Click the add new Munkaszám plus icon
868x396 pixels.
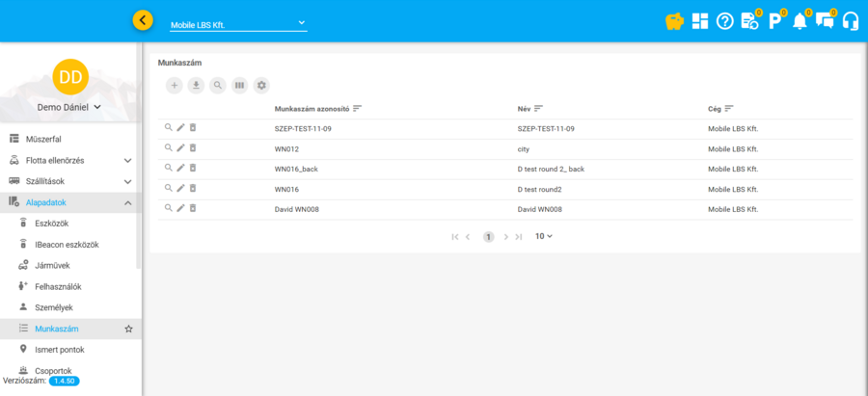[x=174, y=86]
